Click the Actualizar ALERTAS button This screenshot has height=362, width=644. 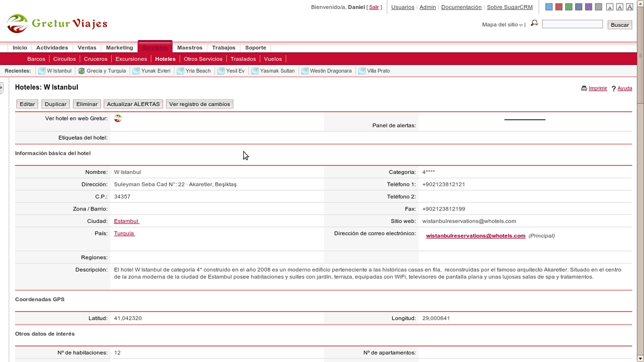(x=133, y=104)
